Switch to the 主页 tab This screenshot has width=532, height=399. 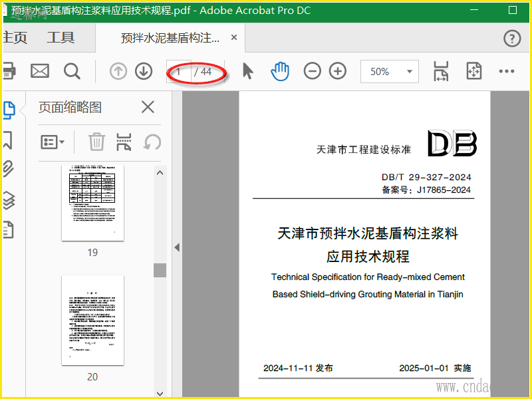point(15,38)
